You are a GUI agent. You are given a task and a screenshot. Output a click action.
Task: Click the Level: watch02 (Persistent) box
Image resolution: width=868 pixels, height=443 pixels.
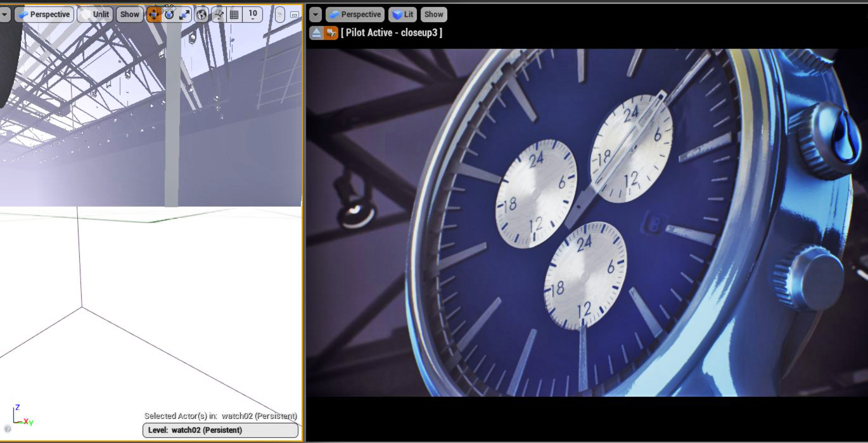tap(220, 430)
